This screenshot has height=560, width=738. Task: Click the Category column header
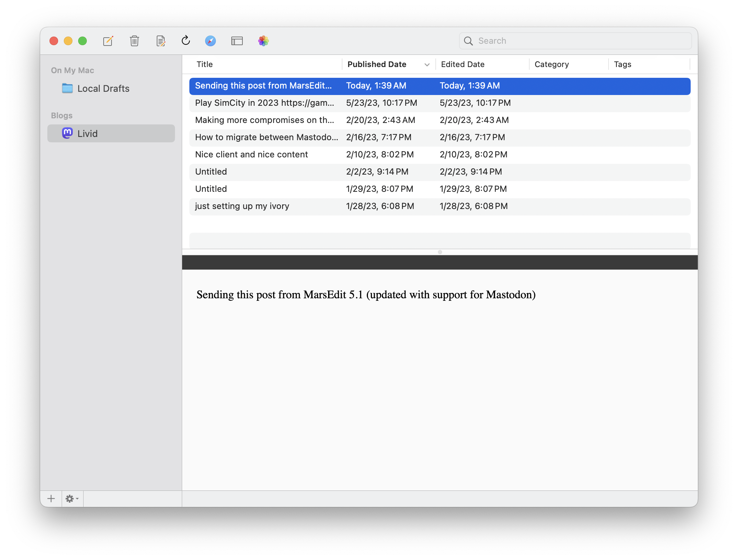pyautogui.click(x=552, y=65)
